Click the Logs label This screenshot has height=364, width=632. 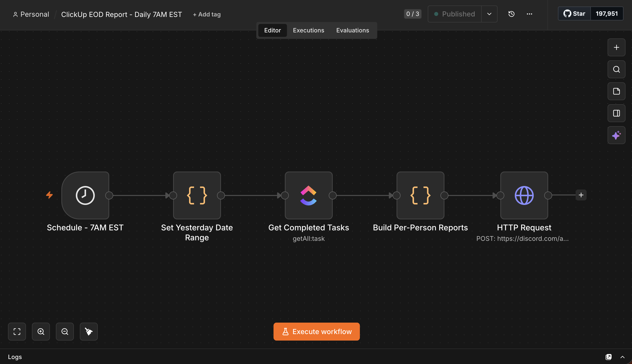[x=15, y=357]
